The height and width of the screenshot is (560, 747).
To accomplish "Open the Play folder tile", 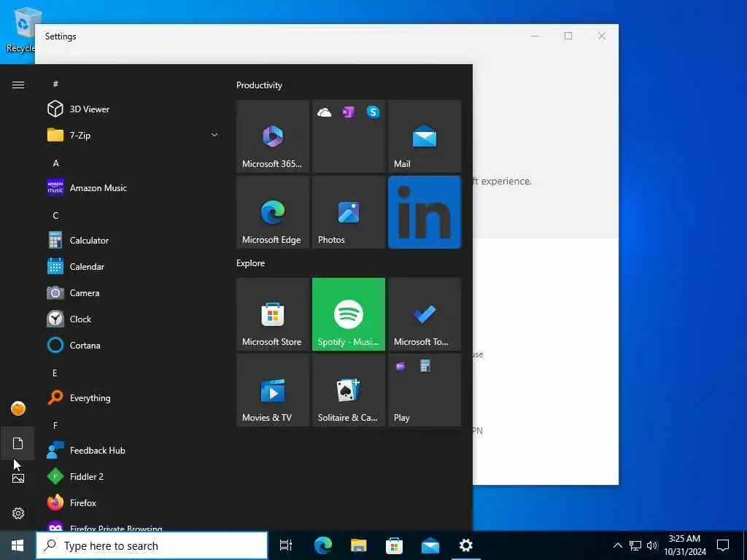I will 425,390.
